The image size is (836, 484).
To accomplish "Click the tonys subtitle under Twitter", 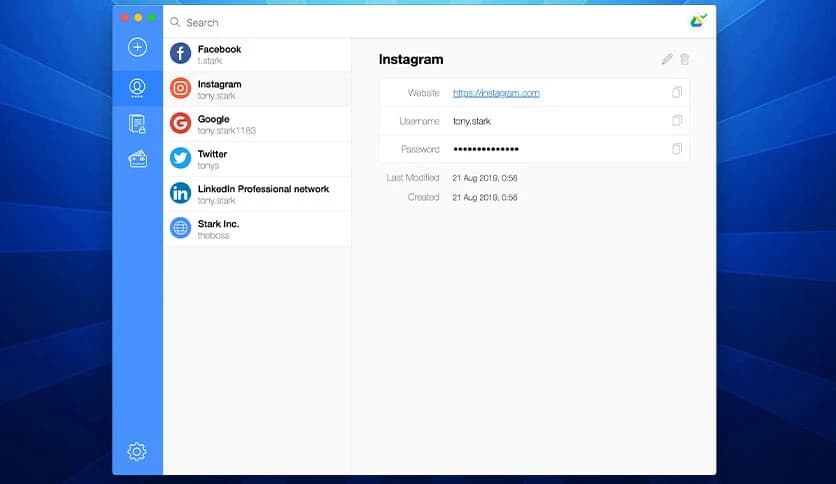I will pos(208,166).
